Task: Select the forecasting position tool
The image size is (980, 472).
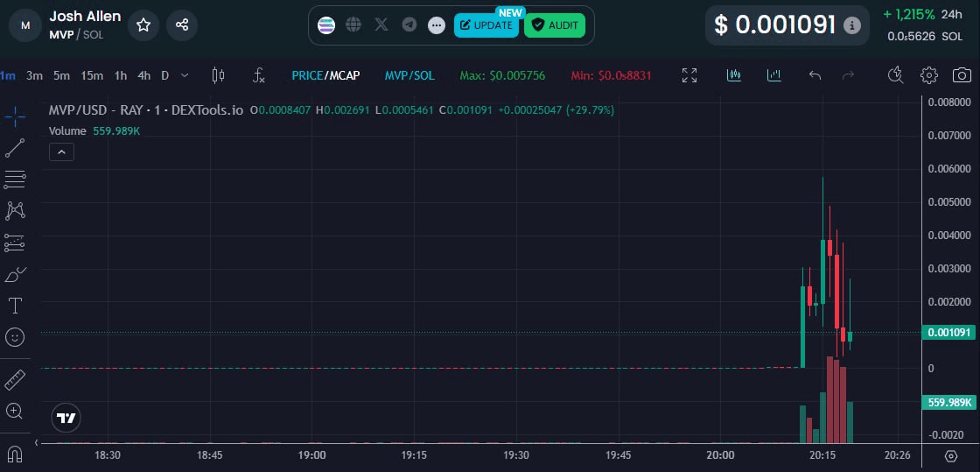Action: [15, 243]
